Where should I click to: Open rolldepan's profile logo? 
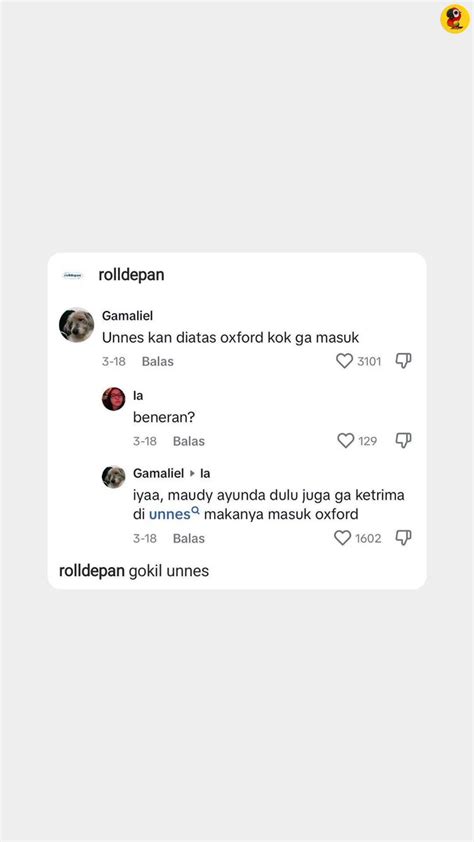[x=73, y=275]
